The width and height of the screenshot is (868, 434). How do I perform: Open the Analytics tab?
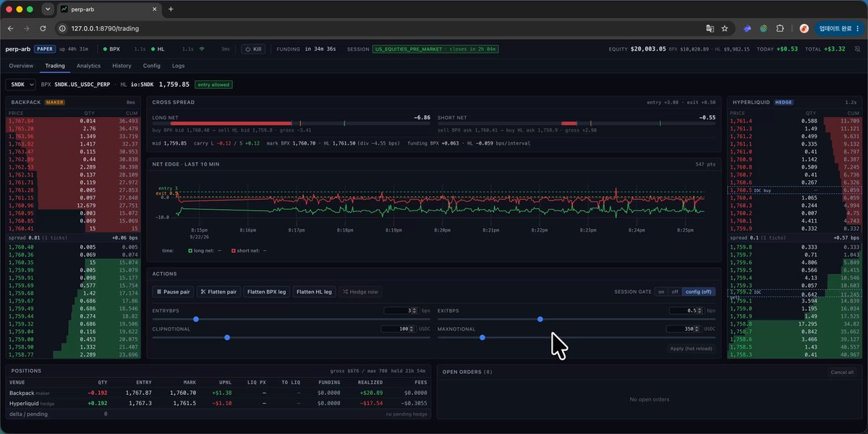point(88,66)
